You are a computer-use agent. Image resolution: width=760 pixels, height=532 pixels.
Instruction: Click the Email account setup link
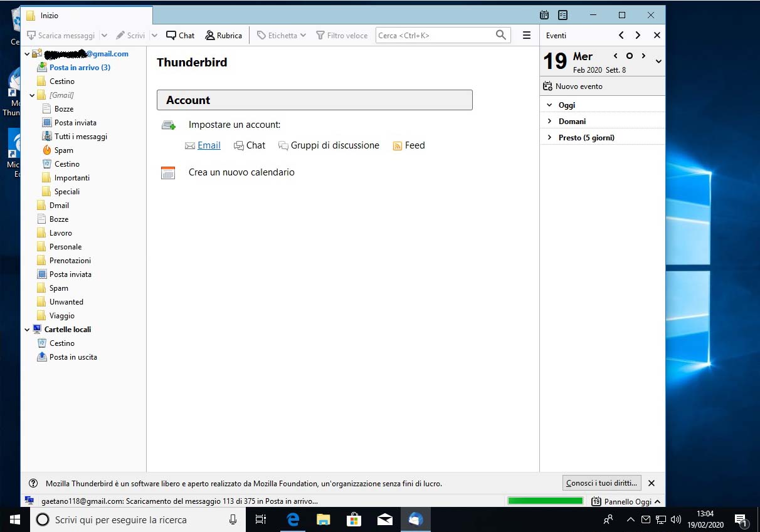[209, 145]
